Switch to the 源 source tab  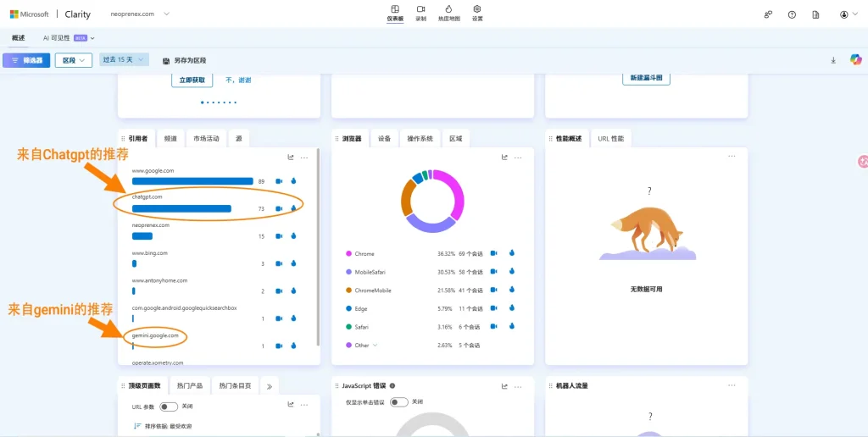click(238, 139)
